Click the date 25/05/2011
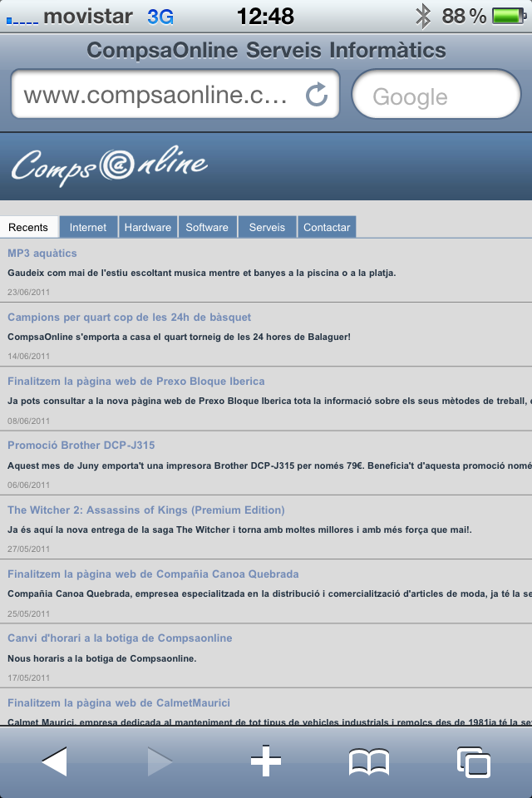Viewport: 532px width, 798px height. [x=28, y=613]
